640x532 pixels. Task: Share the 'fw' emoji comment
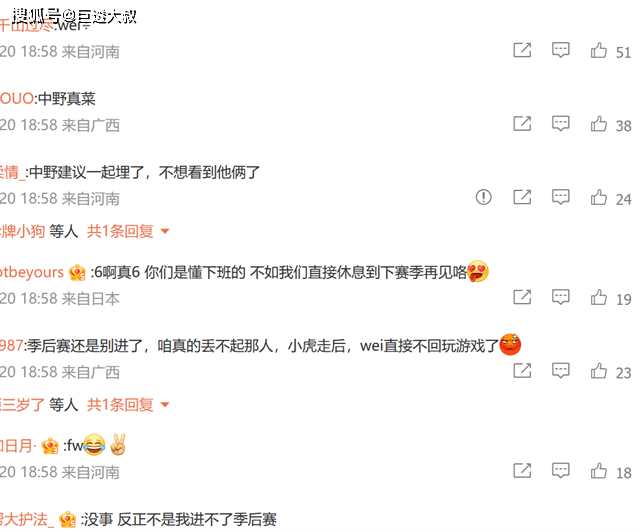click(x=522, y=471)
